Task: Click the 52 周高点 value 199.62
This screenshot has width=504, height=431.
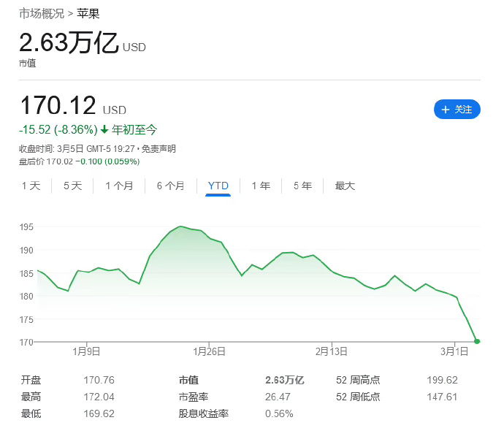Action: point(443,380)
